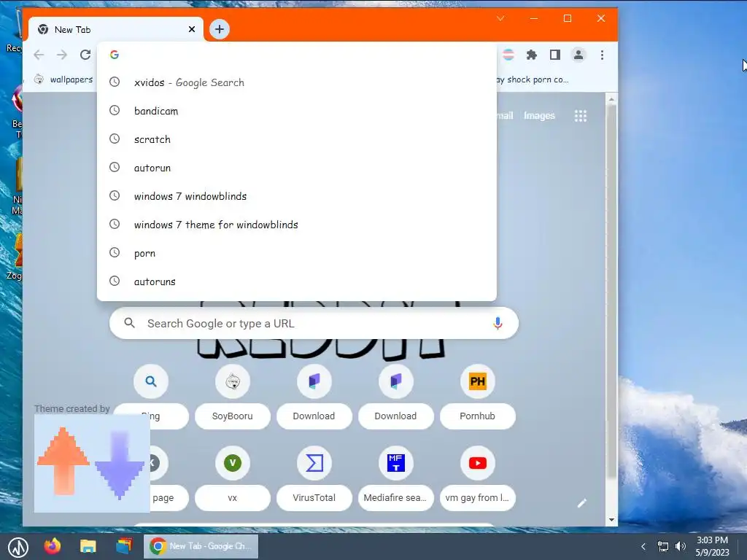Viewport: 747px width, 560px height.
Task: Pick the autorun suggestion
Action: point(296,168)
